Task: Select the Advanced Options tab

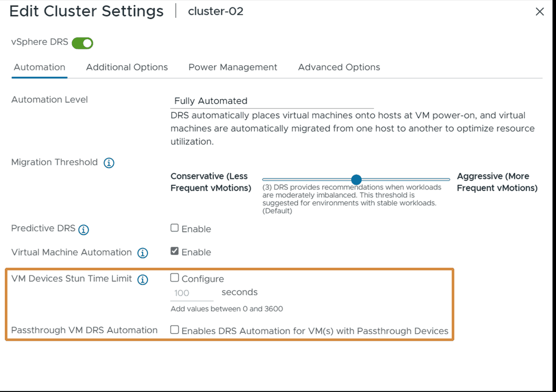Action: (339, 67)
